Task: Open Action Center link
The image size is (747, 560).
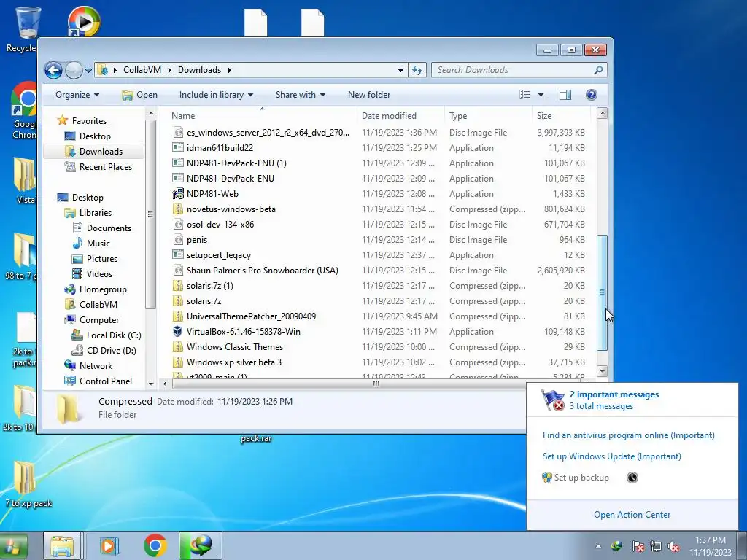Action: pos(632,515)
